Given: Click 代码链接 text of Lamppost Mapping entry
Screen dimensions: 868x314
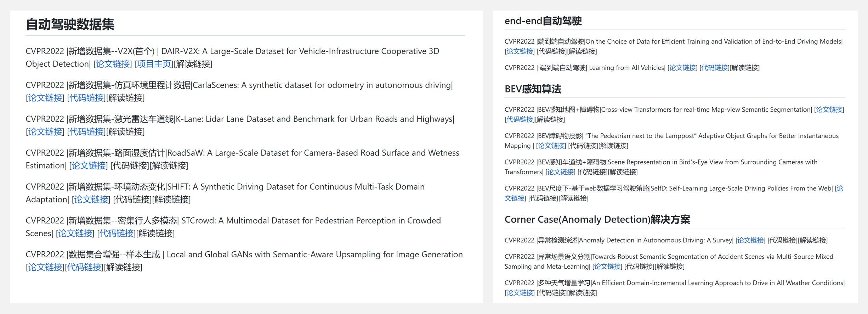Looking at the screenshot, I should pos(583,146).
